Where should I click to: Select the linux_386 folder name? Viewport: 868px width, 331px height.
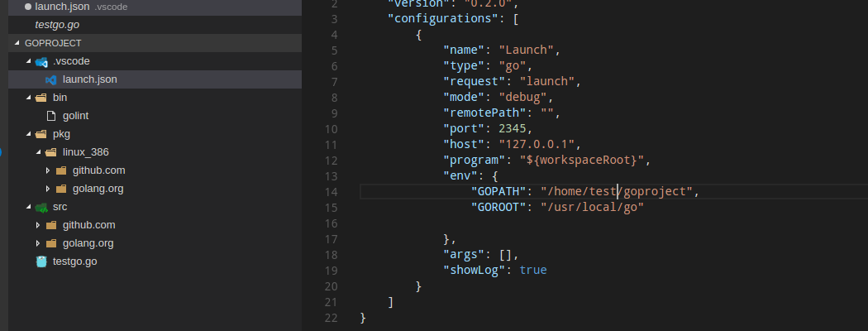point(86,152)
